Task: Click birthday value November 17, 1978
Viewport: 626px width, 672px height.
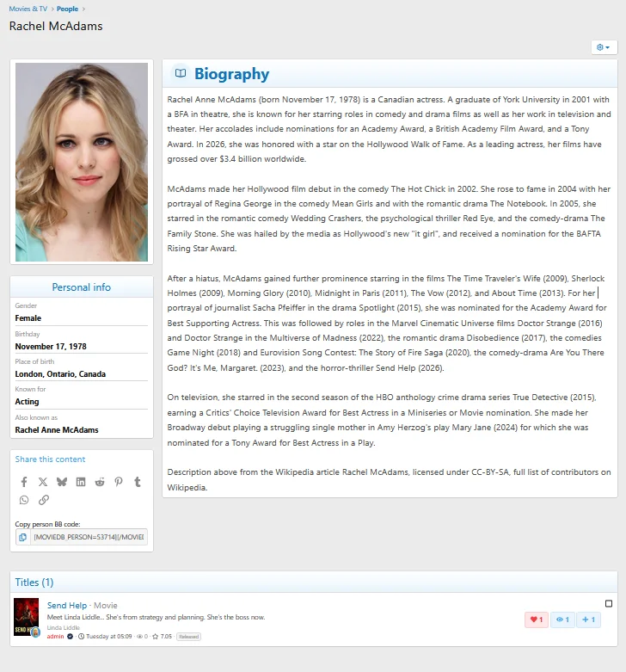Action: pyautogui.click(x=51, y=346)
